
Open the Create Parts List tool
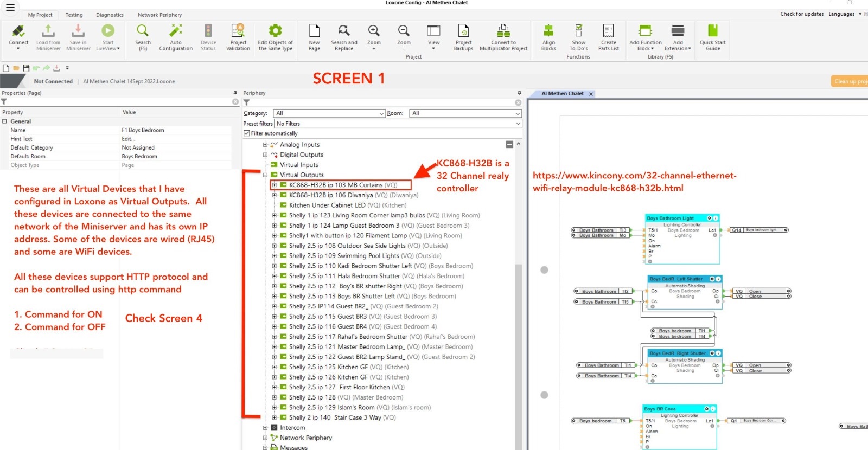pos(608,31)
